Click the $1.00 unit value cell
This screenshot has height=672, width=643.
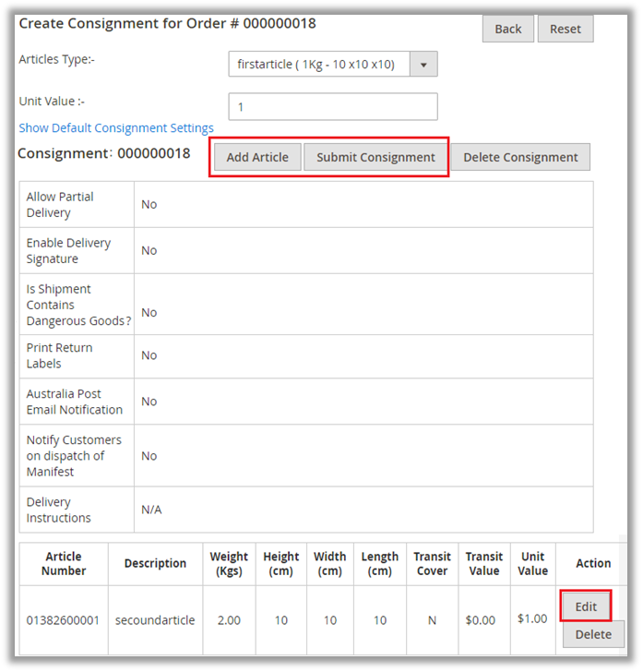coord(532,619)
